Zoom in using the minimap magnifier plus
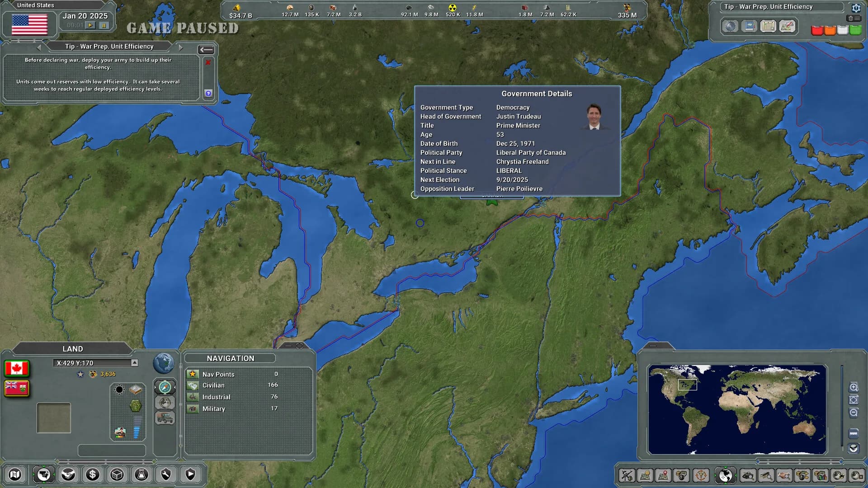 pyautogui.click(x=854, y=387)
